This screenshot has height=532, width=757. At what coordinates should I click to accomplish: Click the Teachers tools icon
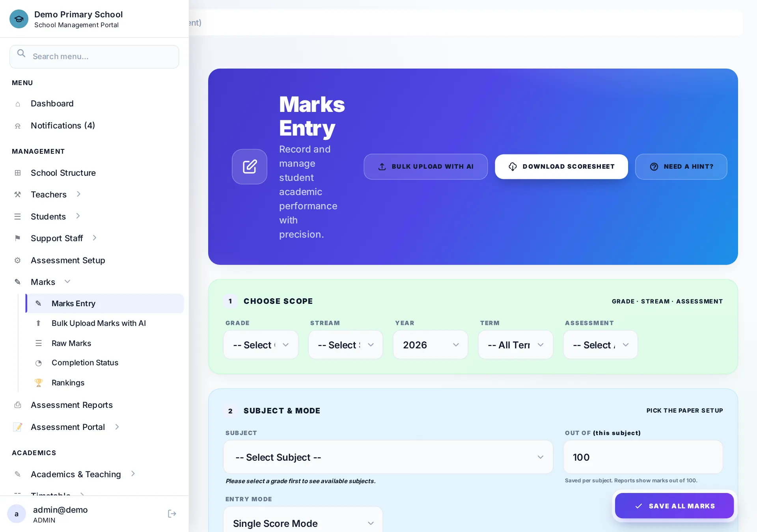[18, 195]
